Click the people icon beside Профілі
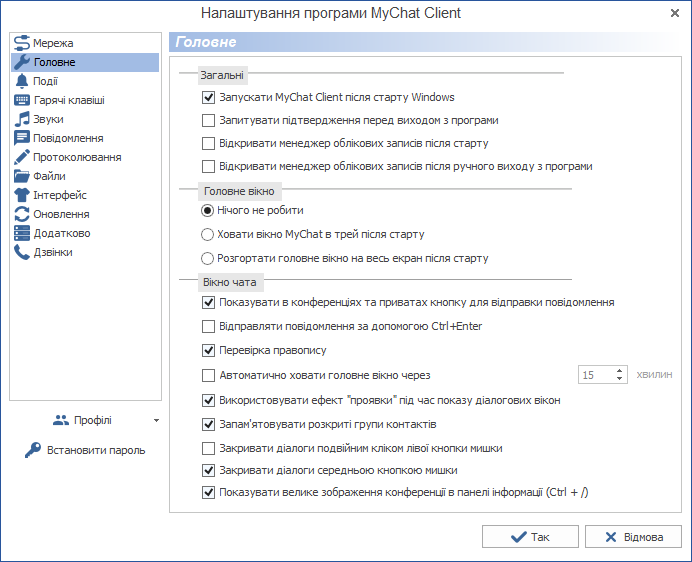692x562 pixels. 61,420
